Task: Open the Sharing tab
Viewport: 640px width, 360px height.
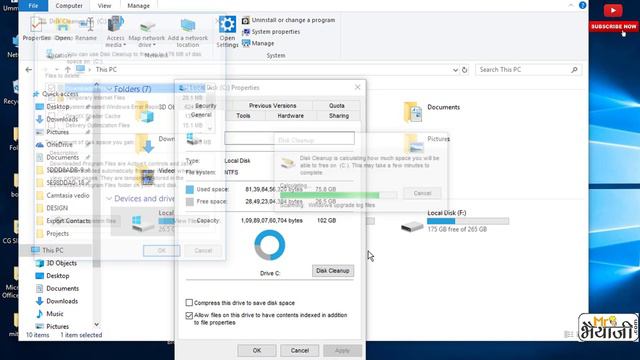Action: coord(339,116)
